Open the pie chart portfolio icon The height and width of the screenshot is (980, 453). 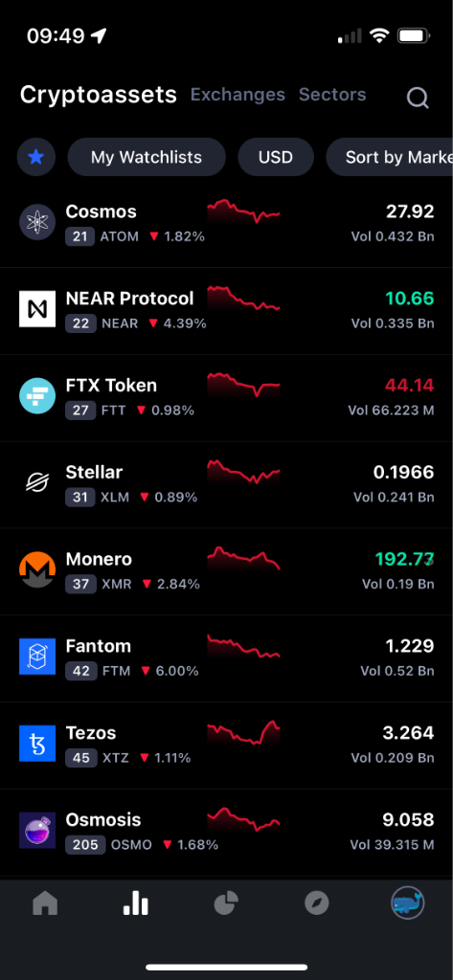point(226,903)
